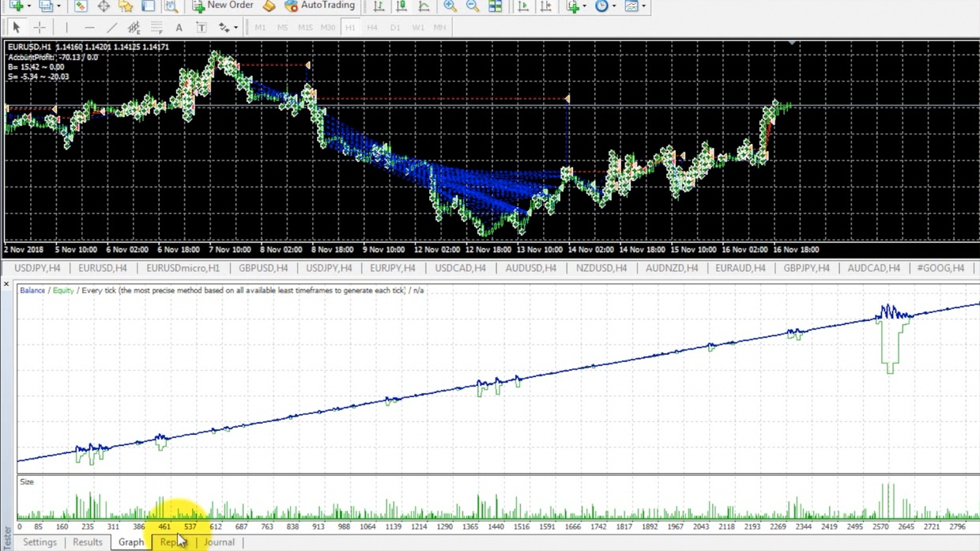Viewport: 980px width, 551px height.
Task: Toggle the H4 timeframe button
Action: tap(372, 28)
